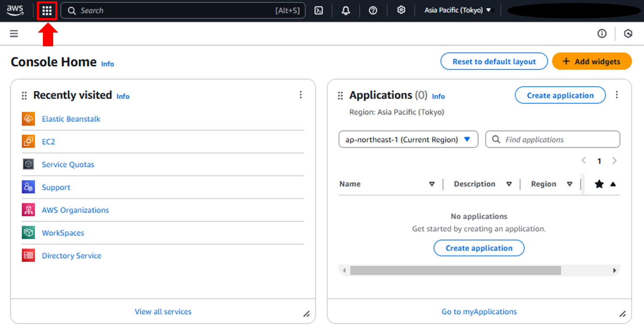Open the ap-northeast-1 Current Region dropdown
The height and width of the screenshot is (328, 644).
coord(408,139)
